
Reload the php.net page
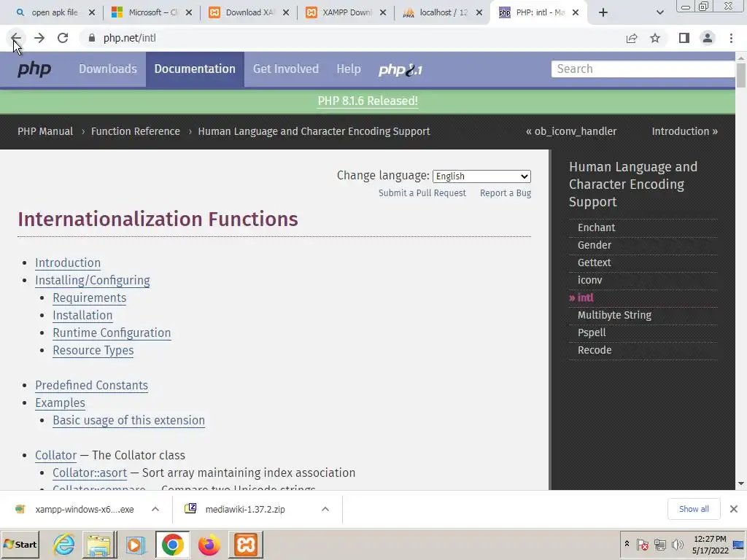point(63,38)
